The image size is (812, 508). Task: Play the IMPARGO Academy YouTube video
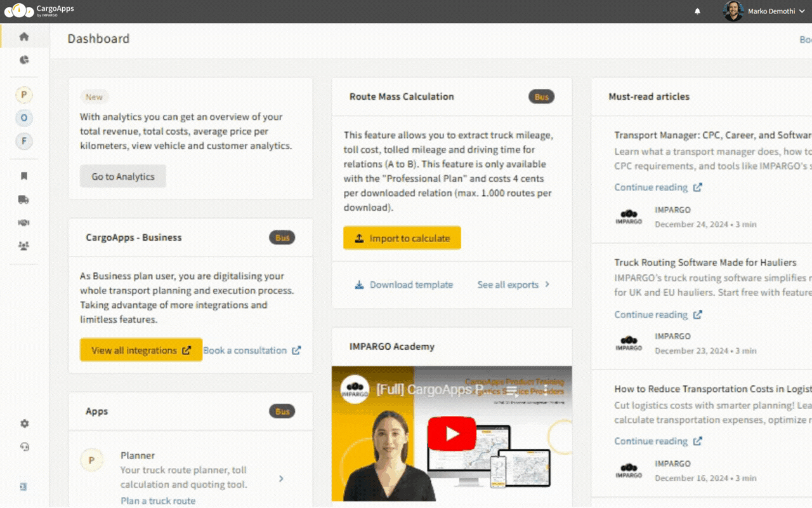(452, 434)
